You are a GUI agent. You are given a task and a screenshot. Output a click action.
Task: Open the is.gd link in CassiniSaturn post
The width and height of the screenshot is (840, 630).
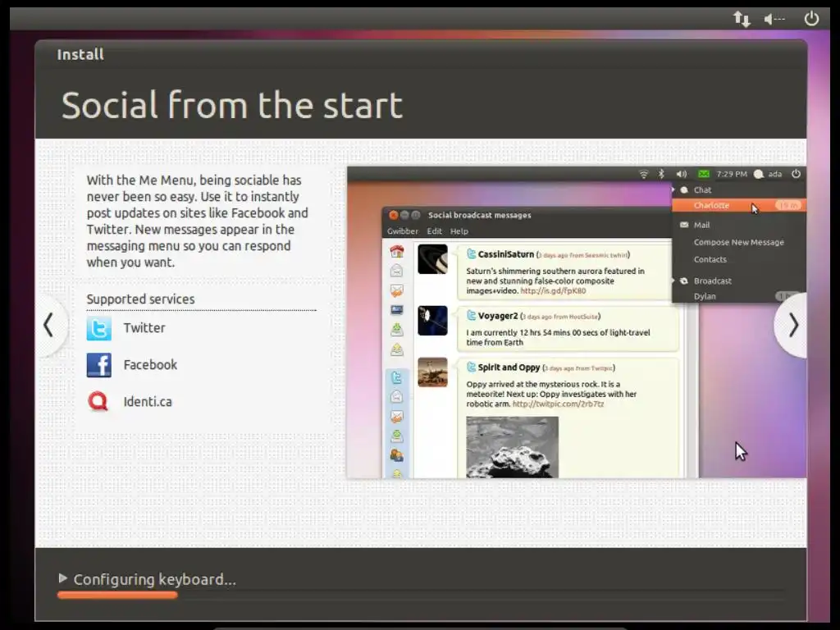click(553, 291)
